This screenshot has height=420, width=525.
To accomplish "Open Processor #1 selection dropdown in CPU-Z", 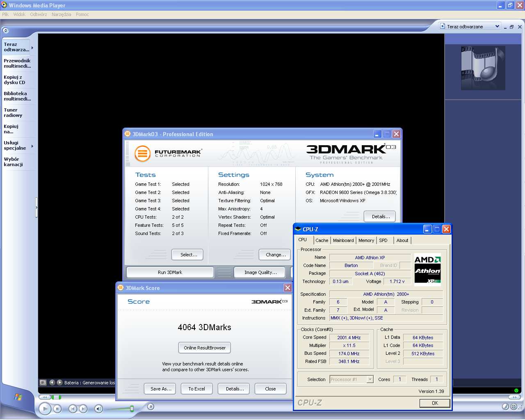I will pos(352,379).
